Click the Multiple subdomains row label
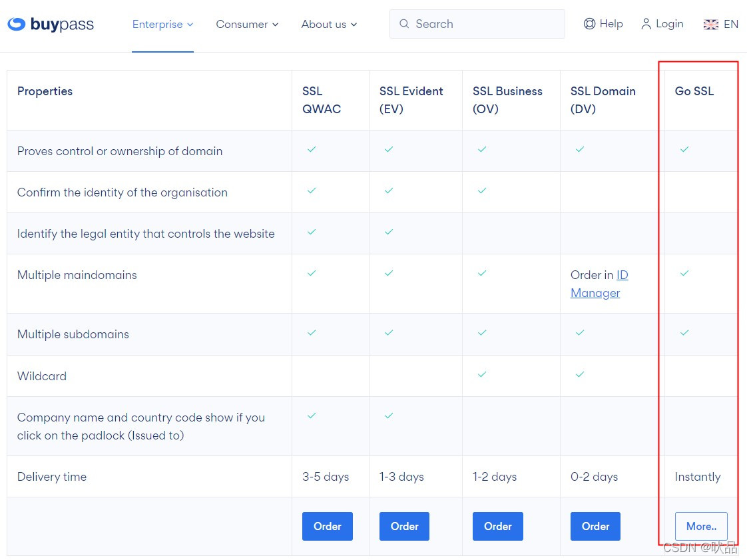The width and height of the screenshot is (747, 560). (73, 334)
